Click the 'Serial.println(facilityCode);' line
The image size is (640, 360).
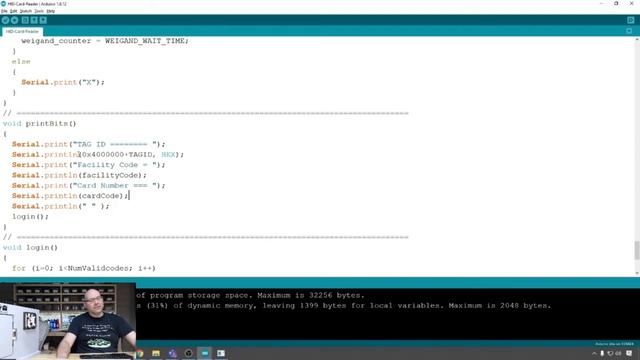point(79,175)
